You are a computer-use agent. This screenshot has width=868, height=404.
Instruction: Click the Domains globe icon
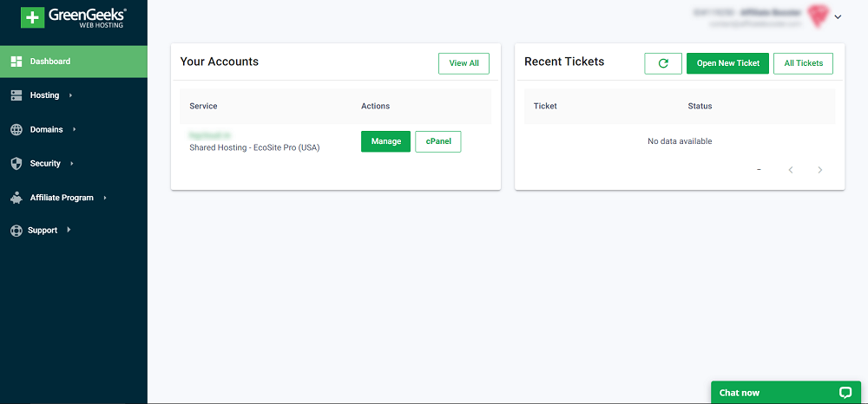[16, 130]
